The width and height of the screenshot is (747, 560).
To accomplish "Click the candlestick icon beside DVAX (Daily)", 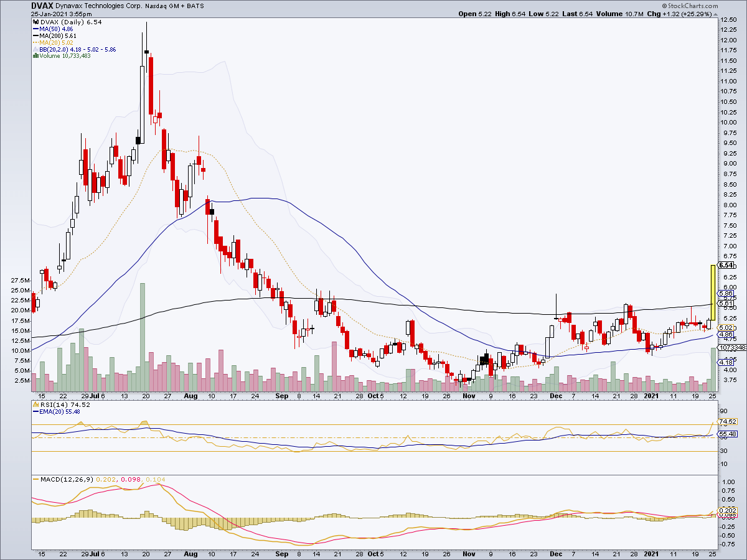I will (34, 22).
